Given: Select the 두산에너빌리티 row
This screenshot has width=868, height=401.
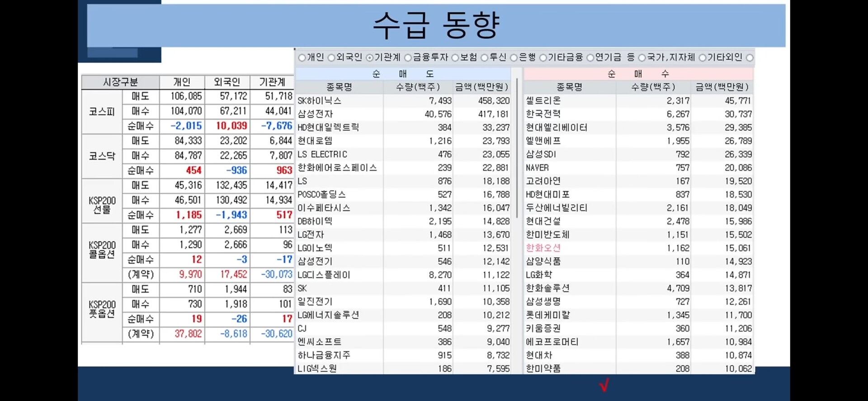Looking at the screenshot, I should point(638,208).
